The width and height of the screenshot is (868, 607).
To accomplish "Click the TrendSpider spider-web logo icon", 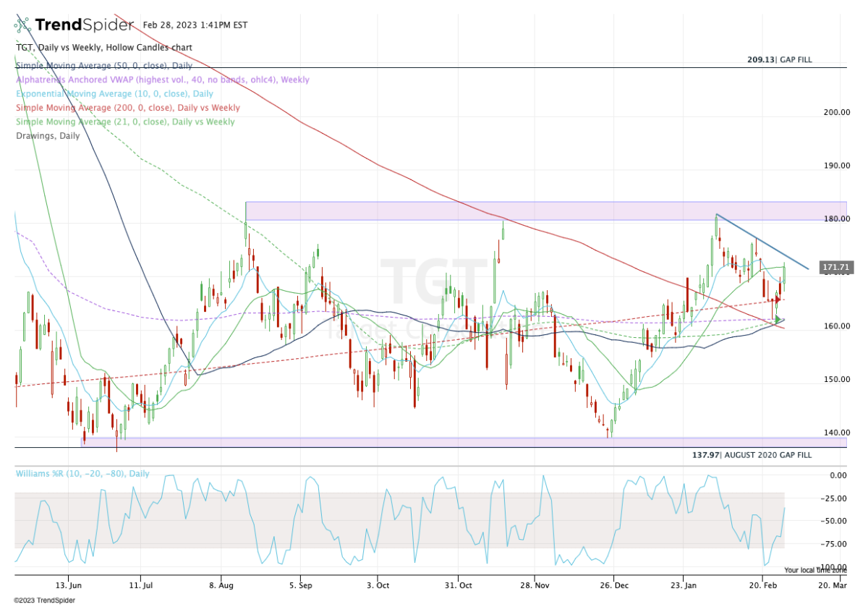I will (x=24, y=25).
